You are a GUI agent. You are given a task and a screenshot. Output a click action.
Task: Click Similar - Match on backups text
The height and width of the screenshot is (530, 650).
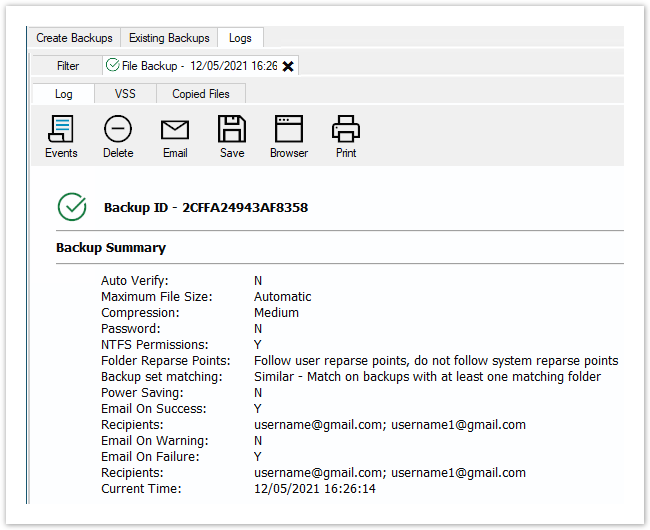(x=427, y=377)
